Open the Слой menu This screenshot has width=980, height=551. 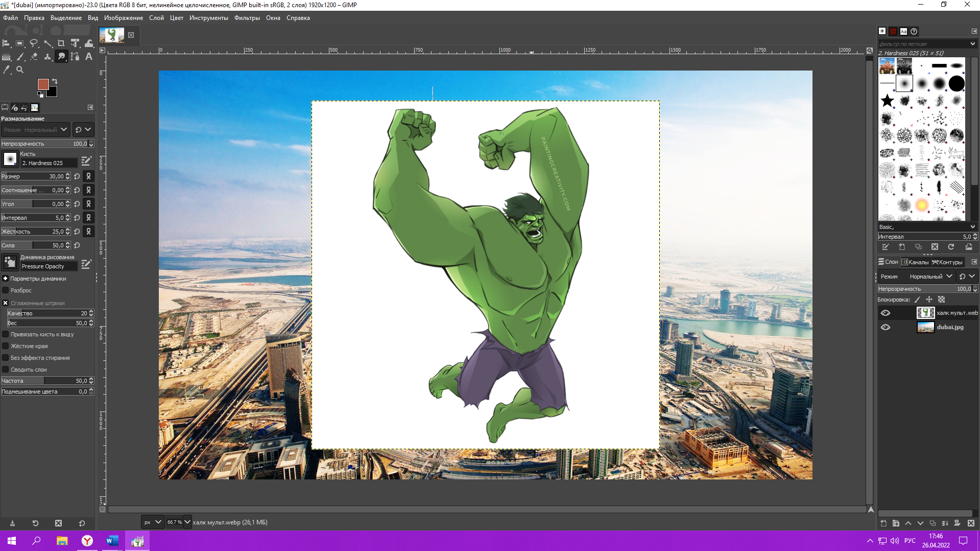[x=156, y=18]
